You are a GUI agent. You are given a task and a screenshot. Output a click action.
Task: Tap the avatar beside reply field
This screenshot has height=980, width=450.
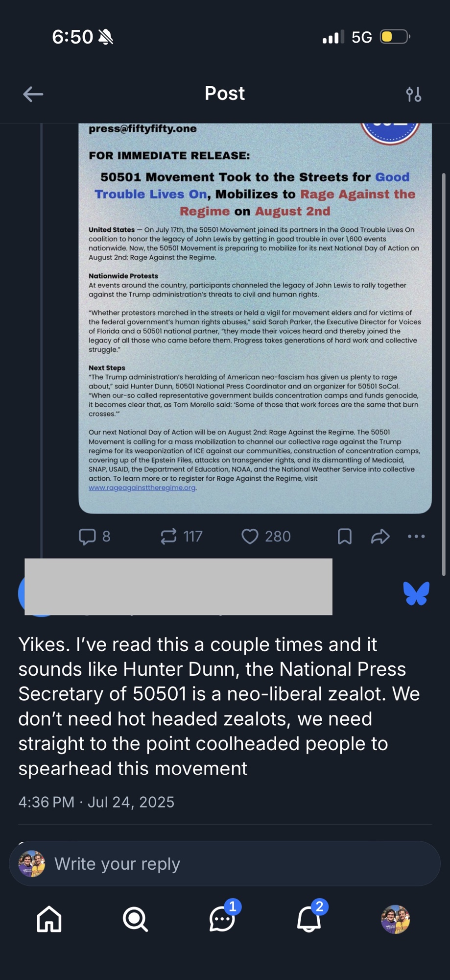pyautogui.click(x=32, y=864)
